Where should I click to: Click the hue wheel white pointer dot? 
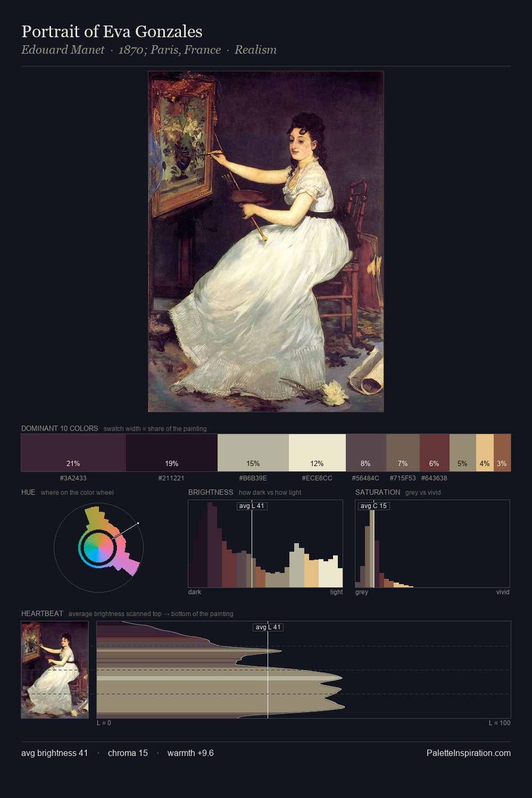[138, 523]
